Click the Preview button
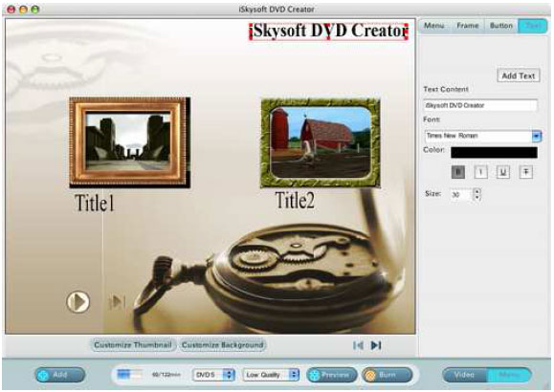 [332, 375]
